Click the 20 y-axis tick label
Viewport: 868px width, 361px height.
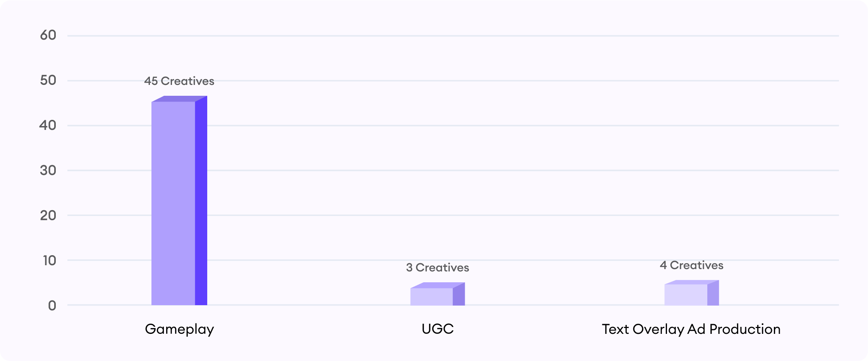click(x=48, y=215)
